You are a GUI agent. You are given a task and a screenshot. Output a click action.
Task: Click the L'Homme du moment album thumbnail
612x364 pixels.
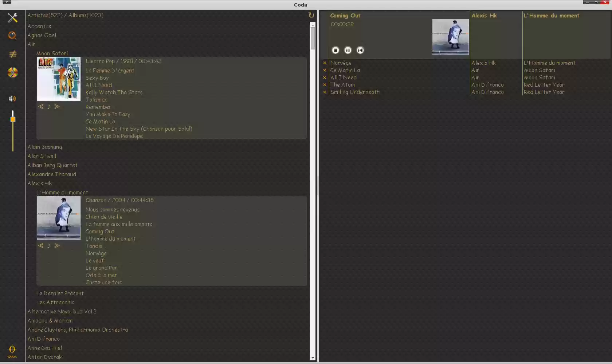point(58,218)
